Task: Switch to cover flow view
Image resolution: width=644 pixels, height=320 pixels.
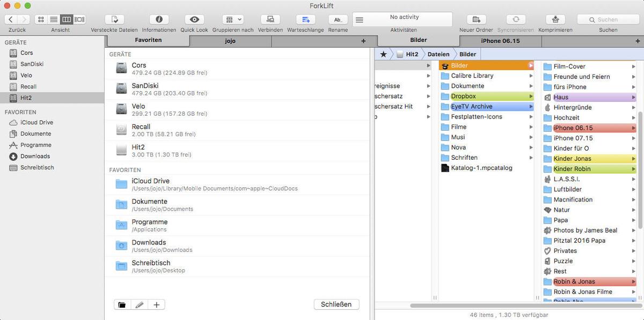Action: (79, 19)
